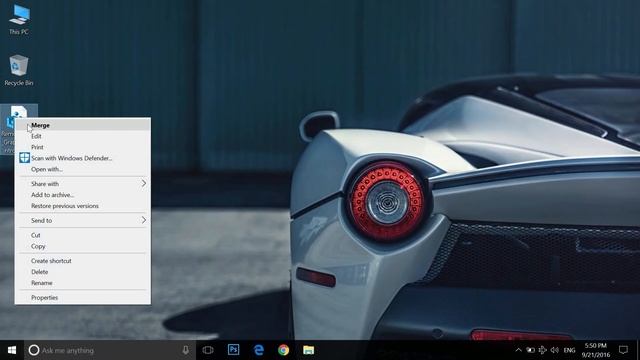The image size is (640, 360).
Task: Open the volume speaker tray icon
Action: 554,350
